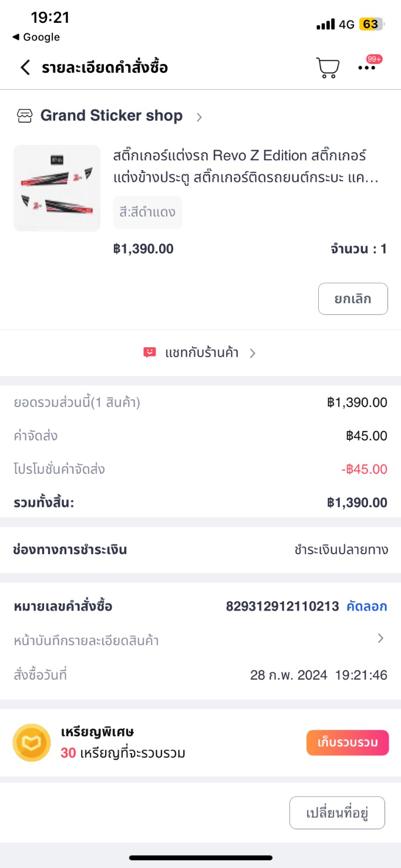Tap the back arrow icon
The width and height of the screenshot is (401, 868).
tap(25, 67)
